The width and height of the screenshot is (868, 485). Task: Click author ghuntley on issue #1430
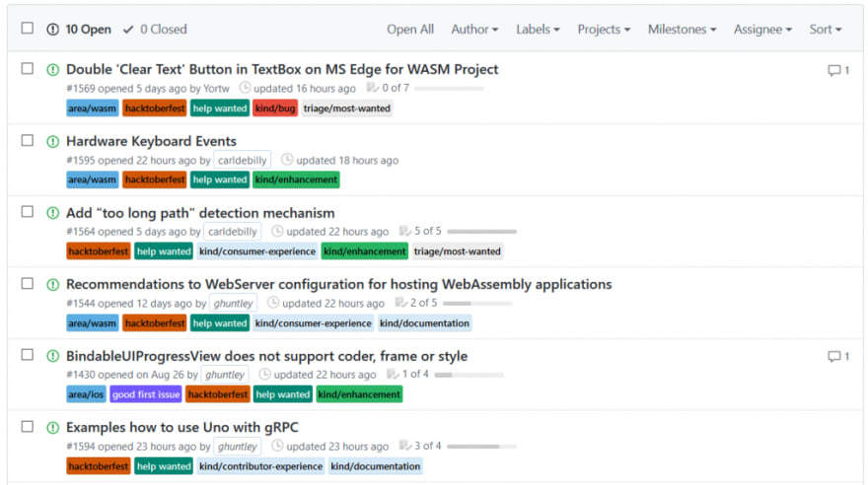[225, 375]
